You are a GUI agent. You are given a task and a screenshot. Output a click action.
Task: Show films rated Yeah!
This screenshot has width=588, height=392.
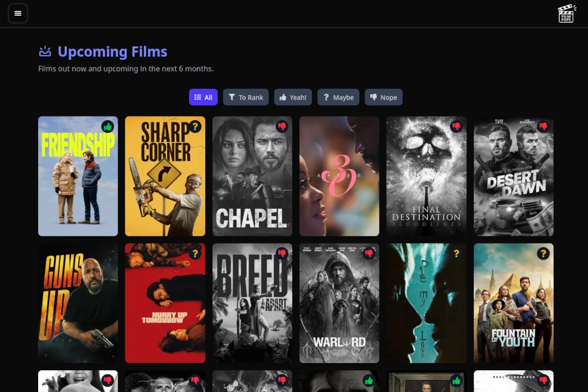293,97
